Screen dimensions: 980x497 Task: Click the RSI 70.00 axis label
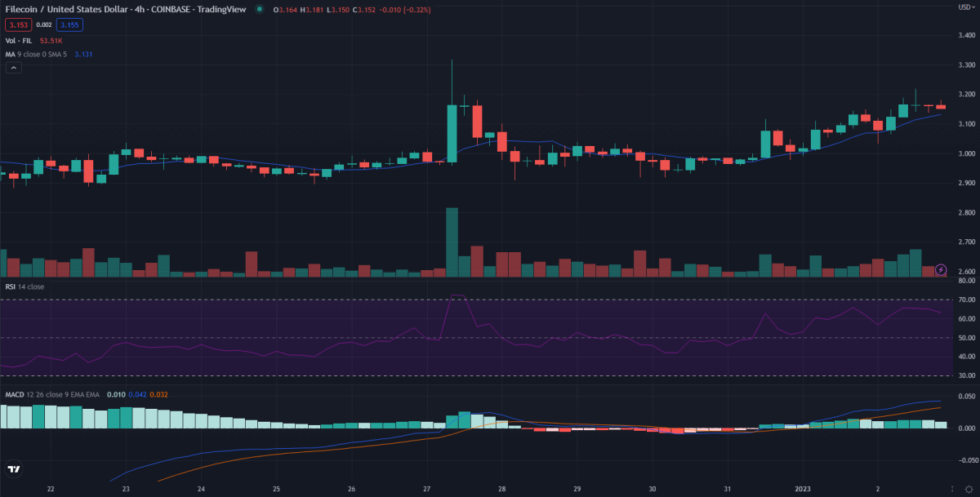(x=966, y=300)
